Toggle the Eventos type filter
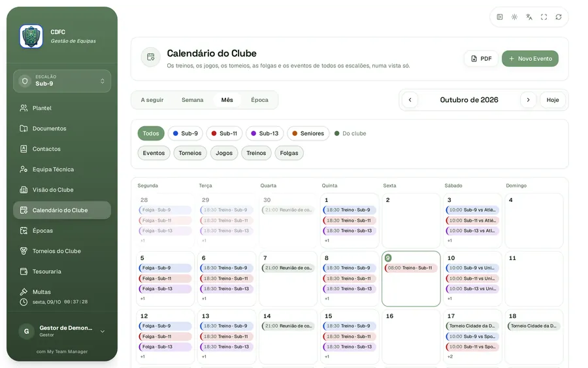The width and height of the screenshot is (588, 368). coord(154,153)
